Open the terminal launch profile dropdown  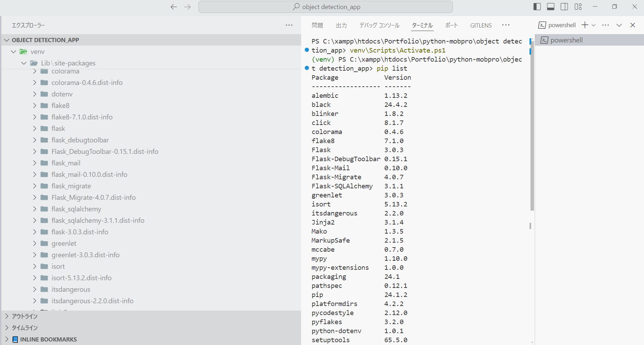594,25
